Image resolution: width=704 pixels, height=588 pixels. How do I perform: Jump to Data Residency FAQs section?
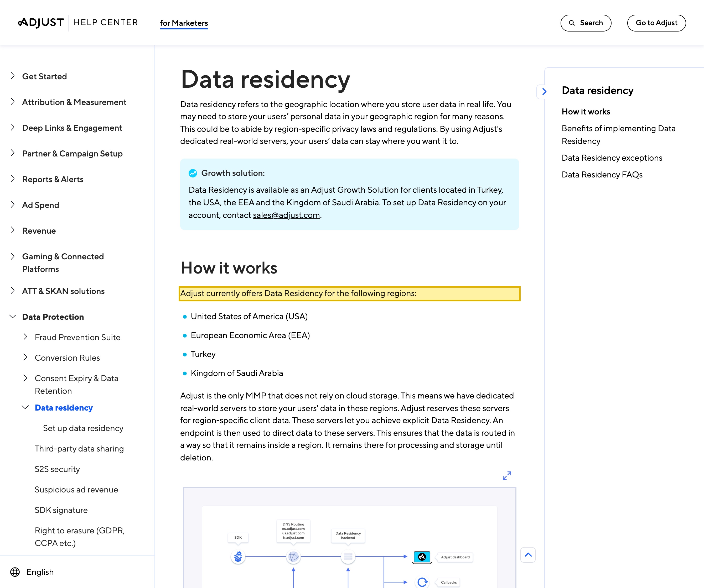click(x=602, y=175)
